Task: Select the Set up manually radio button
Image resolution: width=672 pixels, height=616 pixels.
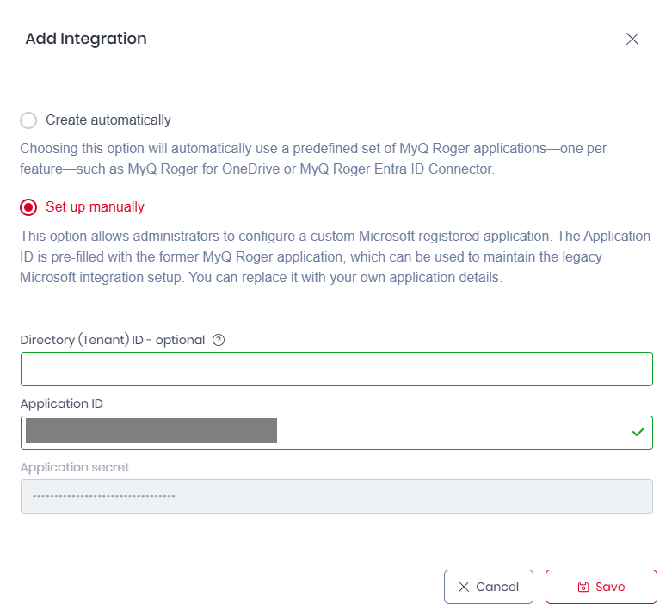Action: point(28,207)
